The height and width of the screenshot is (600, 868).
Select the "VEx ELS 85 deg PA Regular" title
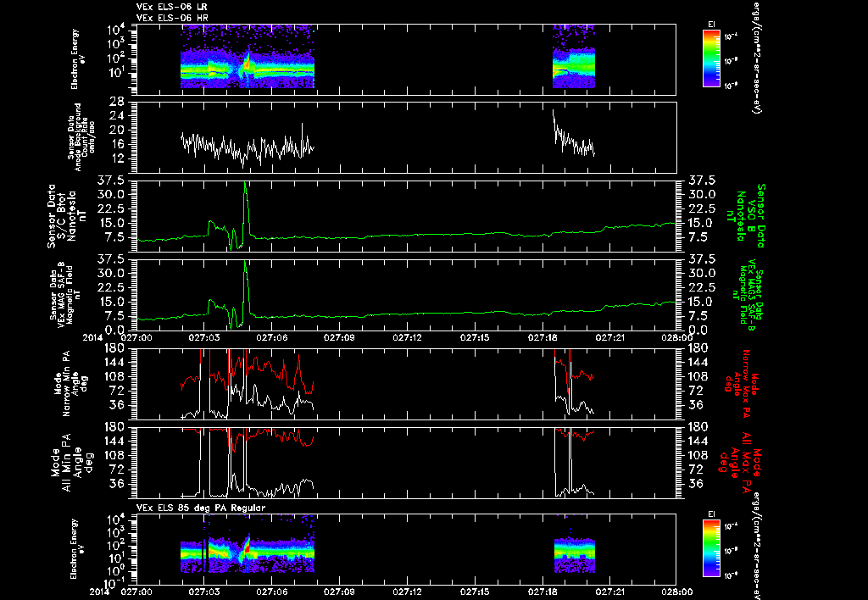click(x=201, y=508)
